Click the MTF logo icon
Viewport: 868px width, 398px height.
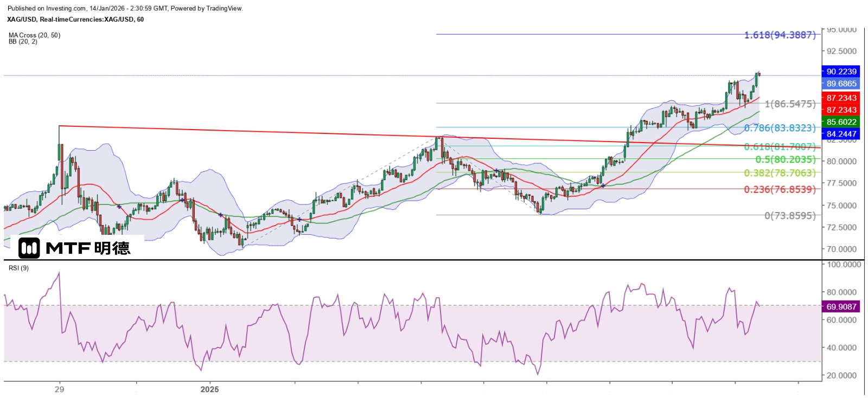[29, 248]
